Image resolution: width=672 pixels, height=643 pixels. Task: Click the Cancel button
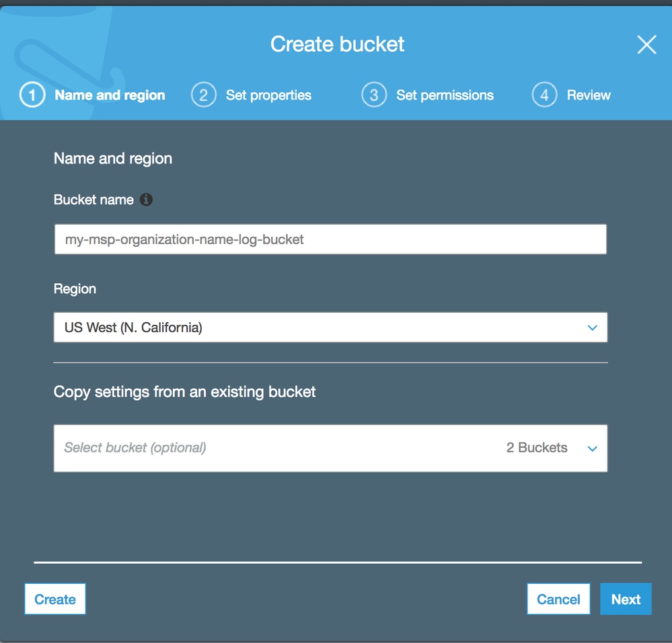558,599
